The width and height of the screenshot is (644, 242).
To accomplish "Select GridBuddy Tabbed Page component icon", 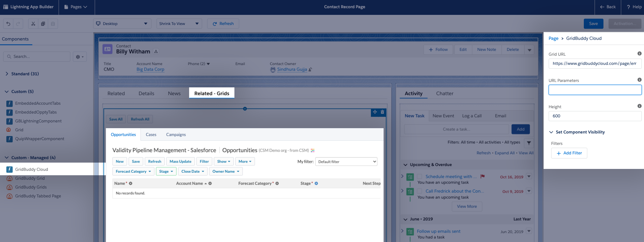I will (x=10, y=196).
